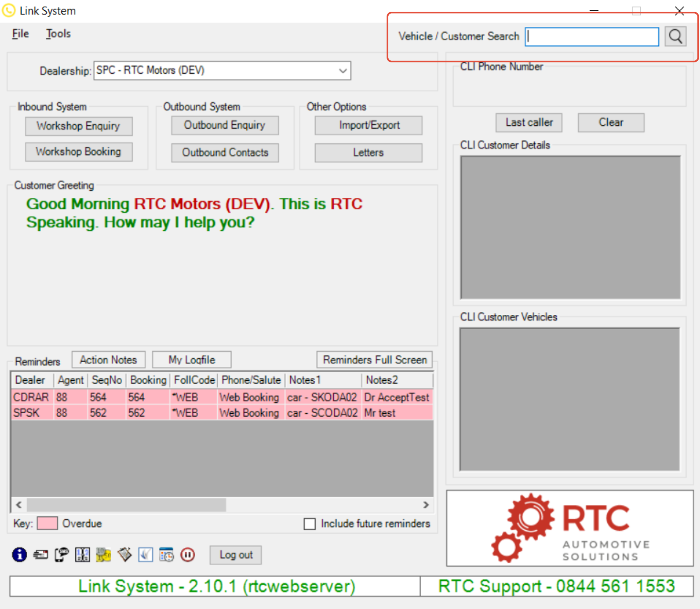
Task: Click the blue bird document icon
Action: click(x=145, y=554)
